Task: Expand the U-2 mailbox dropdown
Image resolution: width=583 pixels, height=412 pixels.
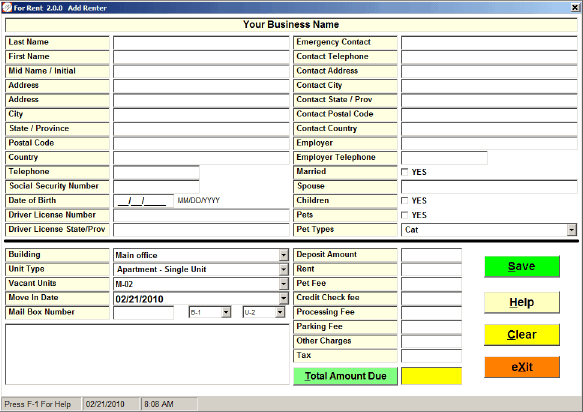Action: (x=280, y=312)
